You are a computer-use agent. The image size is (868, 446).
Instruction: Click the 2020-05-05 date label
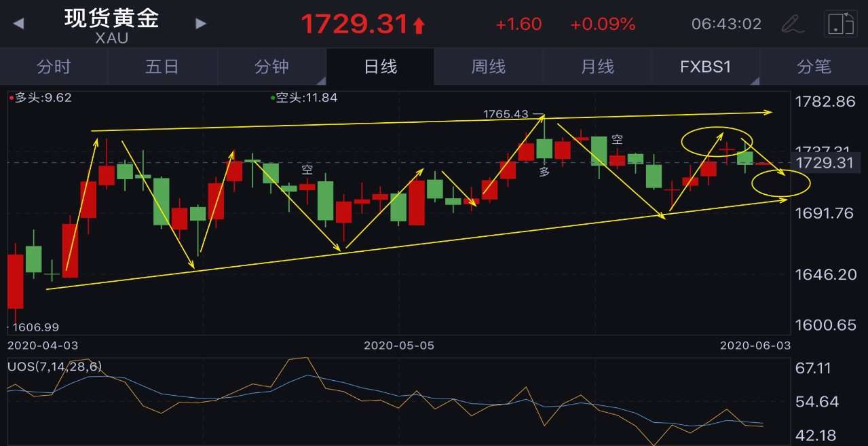pyautogui.click(x=399, y=345)
